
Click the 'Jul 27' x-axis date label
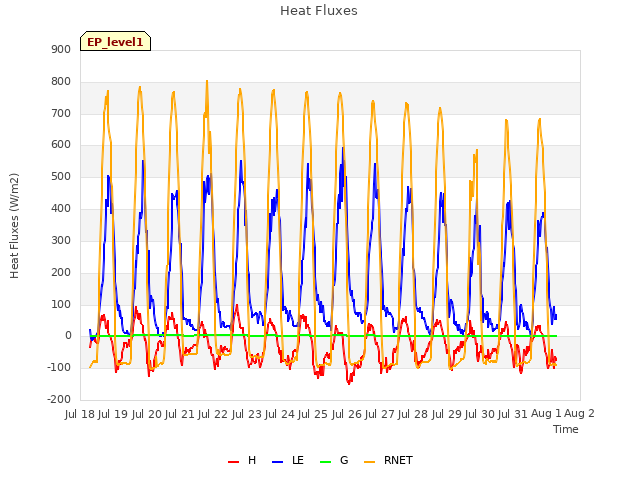pos(380,414)
